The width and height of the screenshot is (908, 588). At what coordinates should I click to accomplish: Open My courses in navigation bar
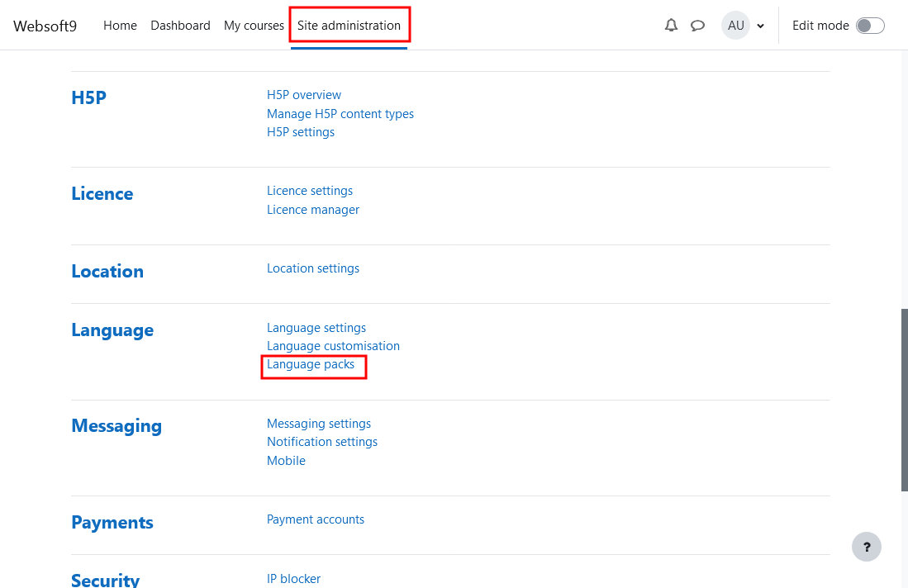coord(254,26)
